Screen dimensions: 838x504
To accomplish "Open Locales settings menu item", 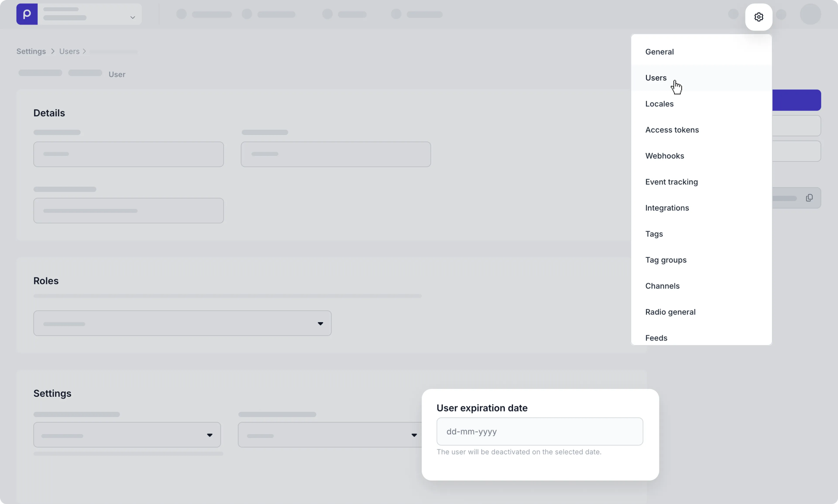I will (x=659, y=104).
